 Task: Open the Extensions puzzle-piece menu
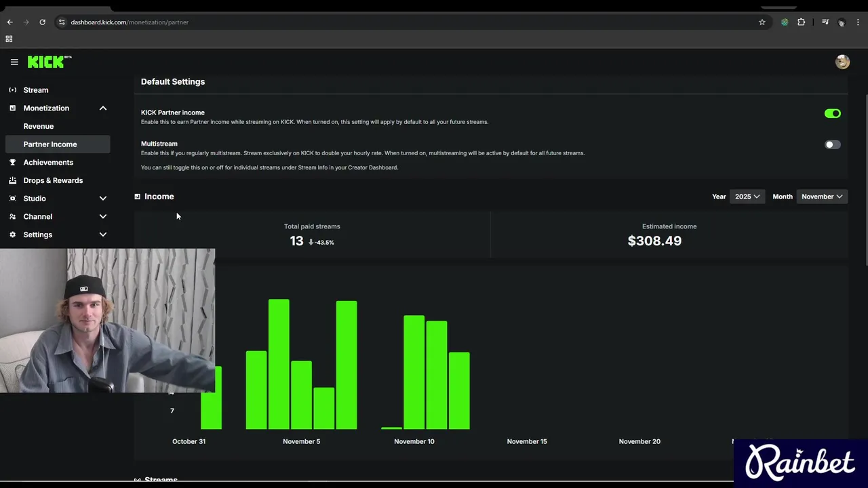(802, 22)
